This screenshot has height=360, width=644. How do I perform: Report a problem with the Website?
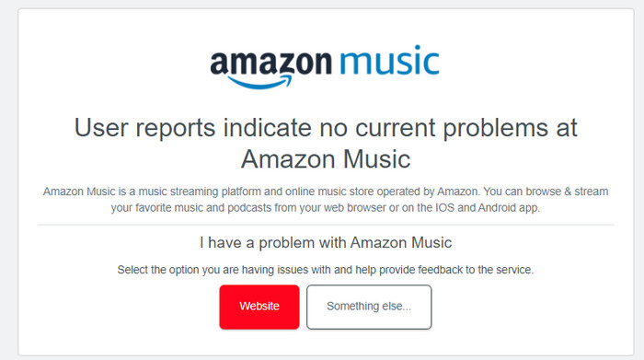pyautogui.click(x=259, y=307)
